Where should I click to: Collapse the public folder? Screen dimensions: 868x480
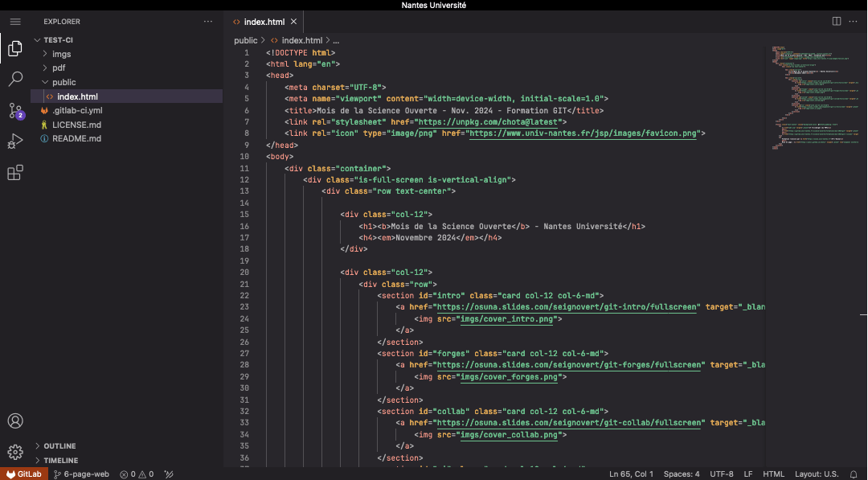(x=127, y=82)
